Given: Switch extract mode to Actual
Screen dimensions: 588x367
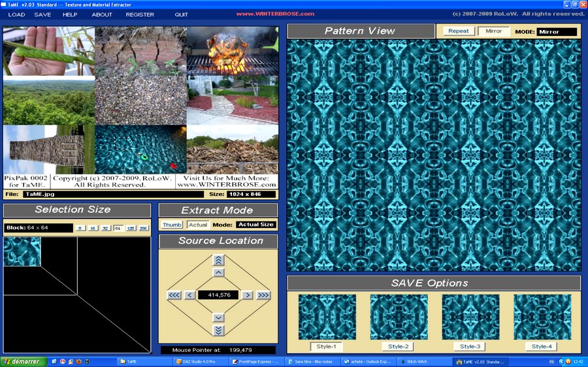Looking at the screenshot, I should coord(198,225).
